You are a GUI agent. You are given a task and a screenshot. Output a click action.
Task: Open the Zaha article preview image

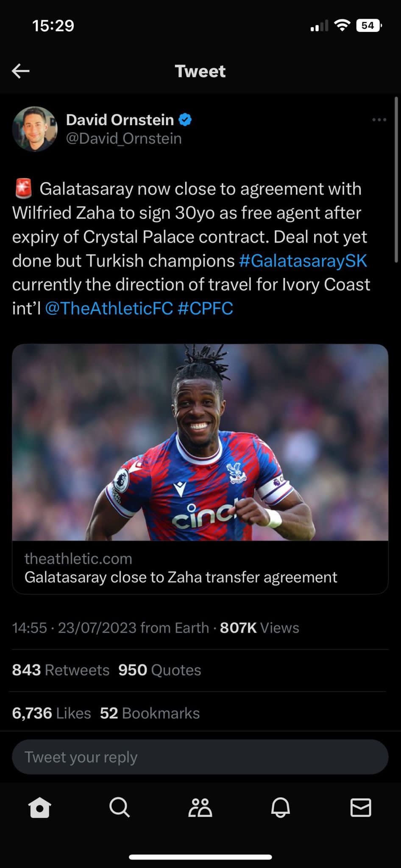coord(200,442)
